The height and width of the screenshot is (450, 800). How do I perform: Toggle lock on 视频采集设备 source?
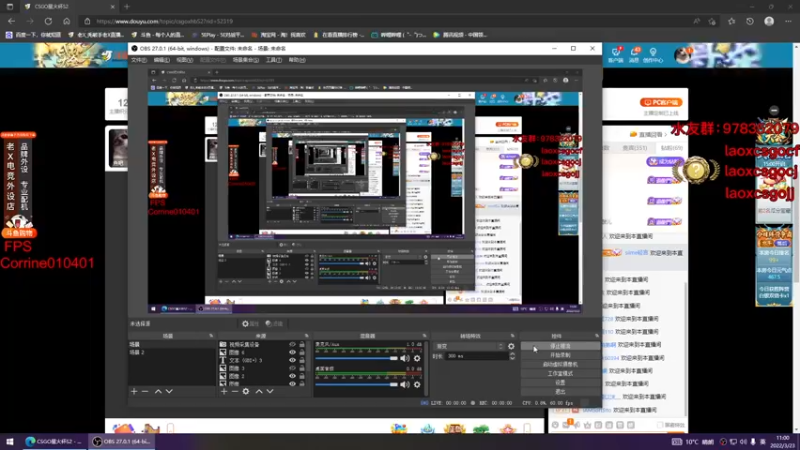pos(302,345)
